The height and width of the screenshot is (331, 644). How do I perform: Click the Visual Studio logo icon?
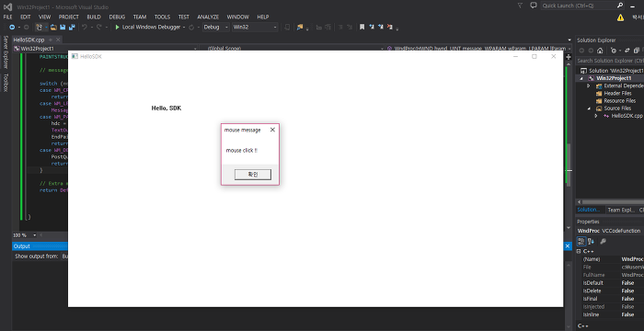(7, 6)
